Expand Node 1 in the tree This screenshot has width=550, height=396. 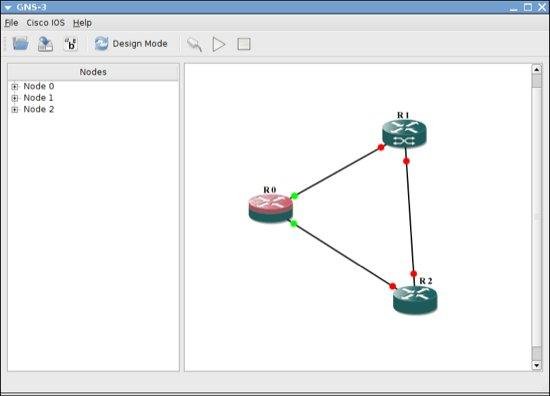[15, 98]
